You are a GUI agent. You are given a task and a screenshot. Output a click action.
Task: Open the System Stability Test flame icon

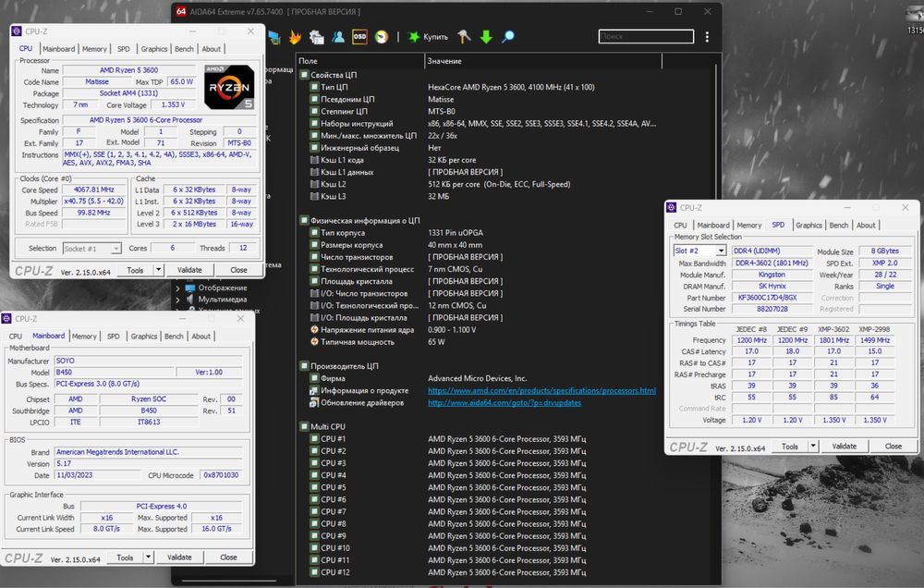click(x=295, y=37)
